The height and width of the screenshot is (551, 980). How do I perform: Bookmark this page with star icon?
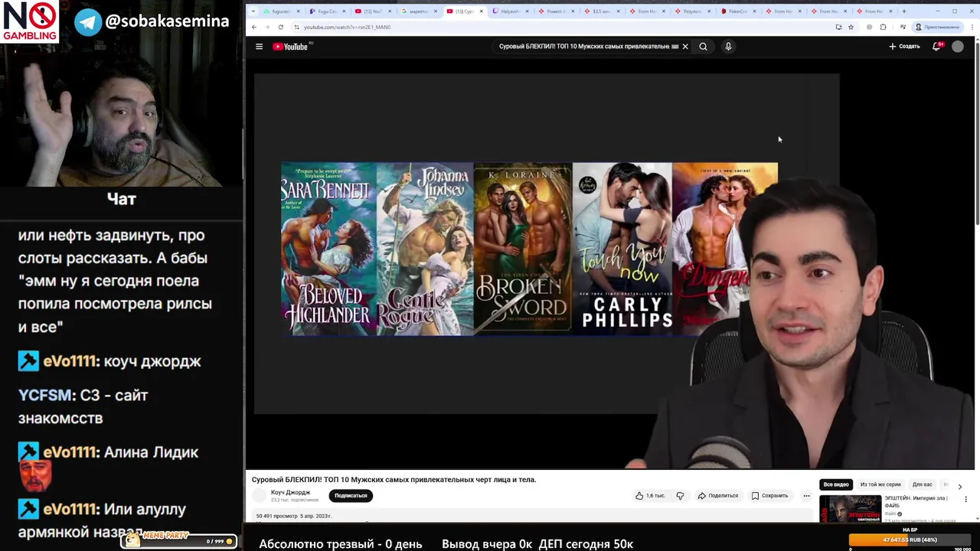(x=851, y=27)
